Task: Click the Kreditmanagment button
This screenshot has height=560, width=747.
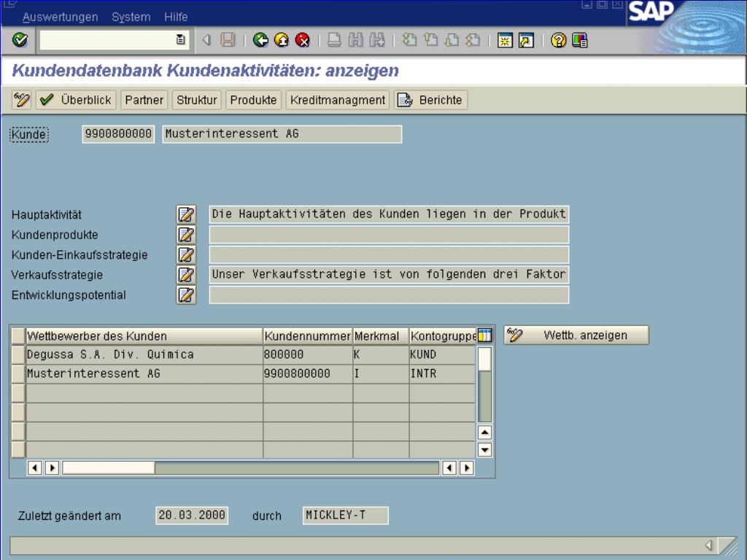Action: 338,100
